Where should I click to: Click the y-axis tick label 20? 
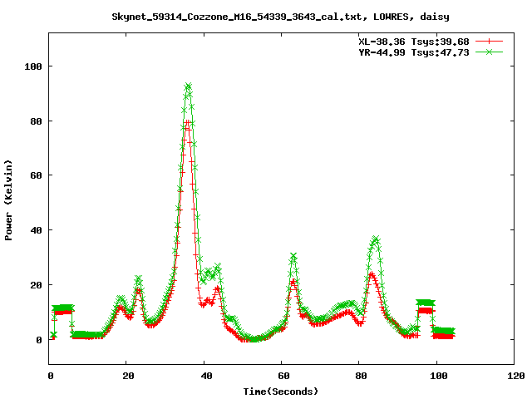[x=37, y=285]
